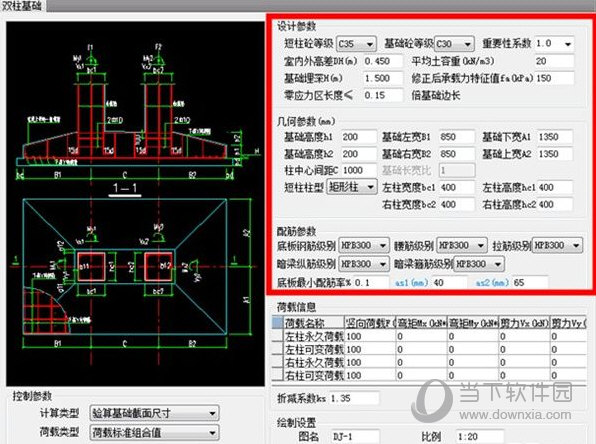Click the 基础下宽A1 field
Screen dimensions: 596x444
click(555, 137)
